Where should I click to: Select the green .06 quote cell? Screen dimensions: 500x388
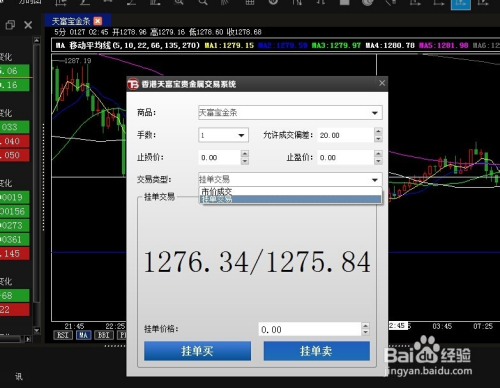click(15, 71)
